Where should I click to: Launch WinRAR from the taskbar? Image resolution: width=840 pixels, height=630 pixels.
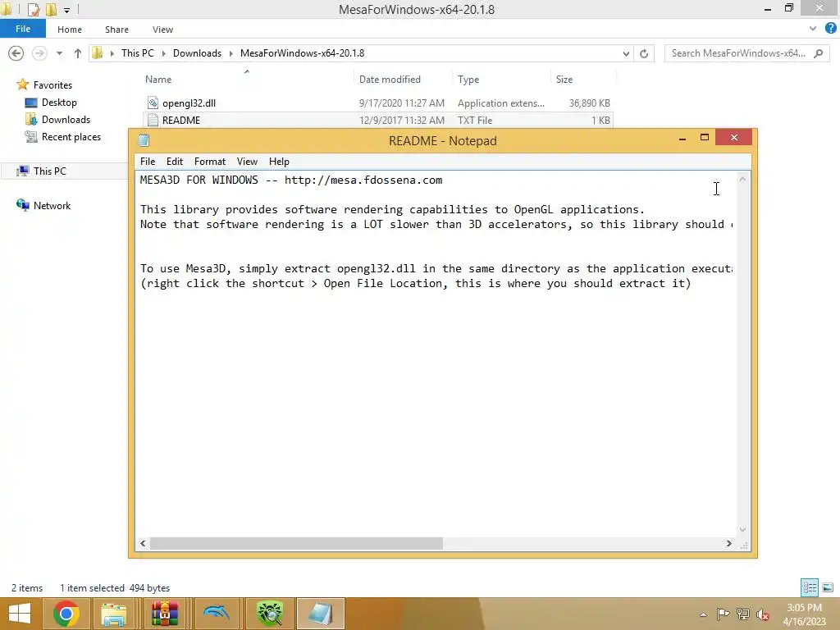(x=164, y=614)
